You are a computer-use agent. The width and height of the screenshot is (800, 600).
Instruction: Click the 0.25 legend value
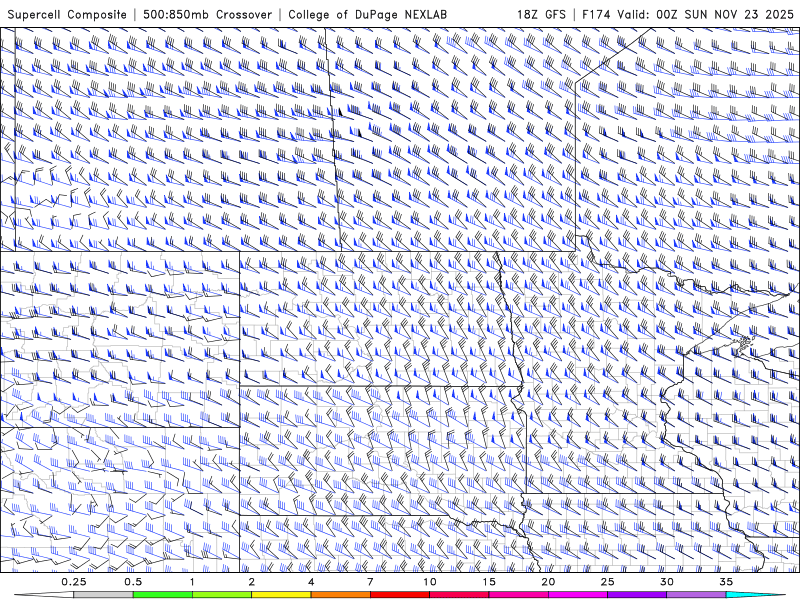(74, 582)
